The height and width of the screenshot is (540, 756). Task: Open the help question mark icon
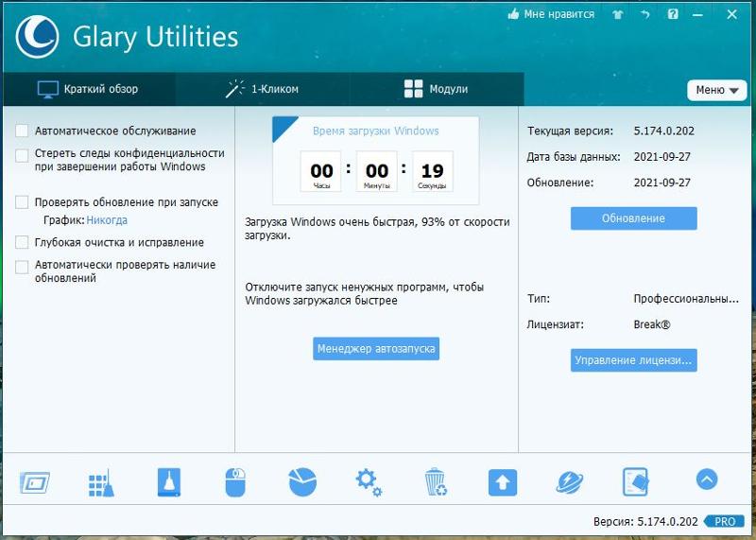[x=673, y=14]
